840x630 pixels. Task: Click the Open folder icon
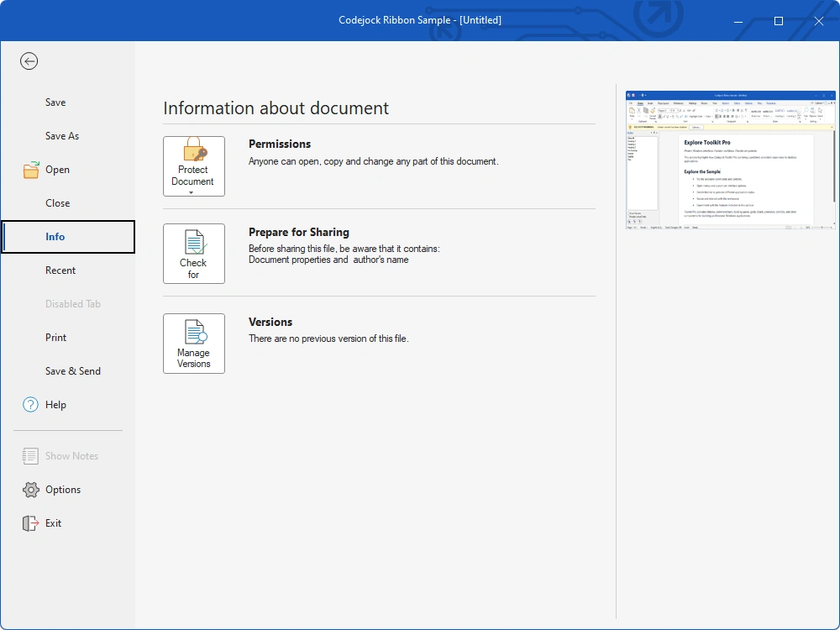pyautogui.click(x=31, y=170)
